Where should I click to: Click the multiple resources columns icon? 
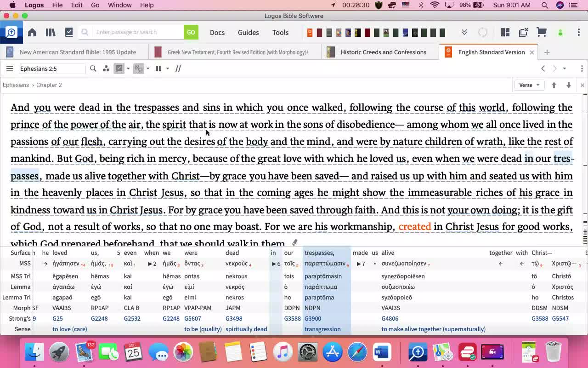click(x=158, y=69)
